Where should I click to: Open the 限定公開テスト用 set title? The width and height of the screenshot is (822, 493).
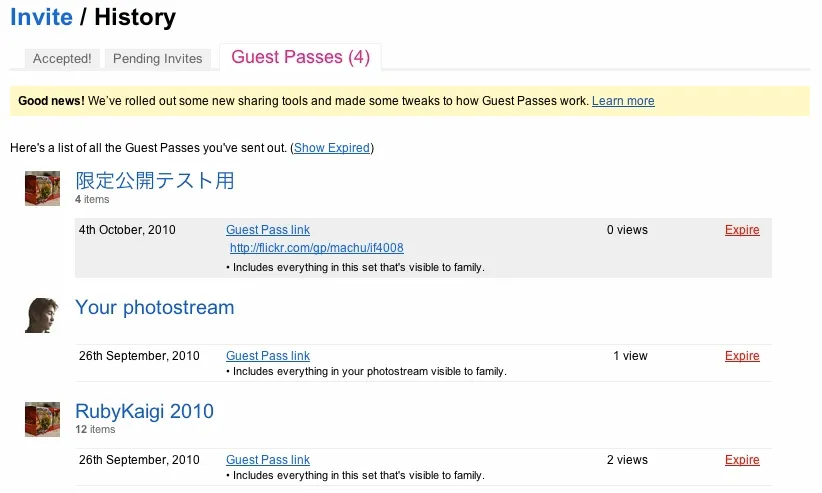click(x=155, y=181)
